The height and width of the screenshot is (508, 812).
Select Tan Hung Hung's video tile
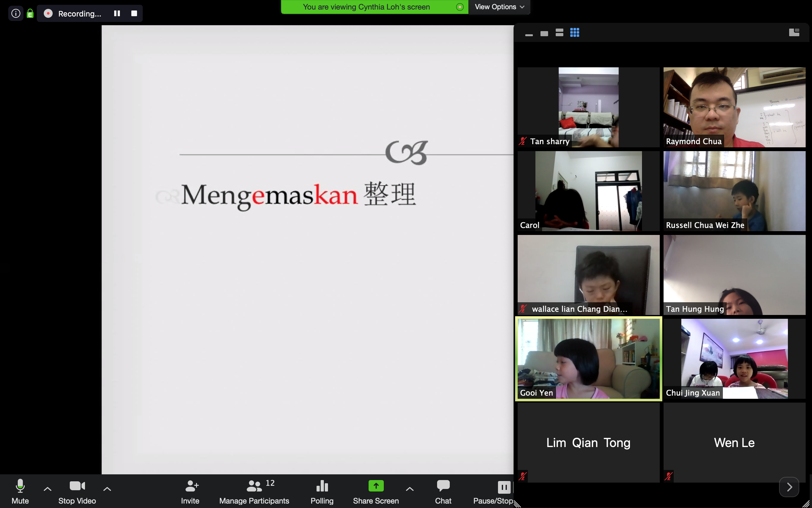735,275
